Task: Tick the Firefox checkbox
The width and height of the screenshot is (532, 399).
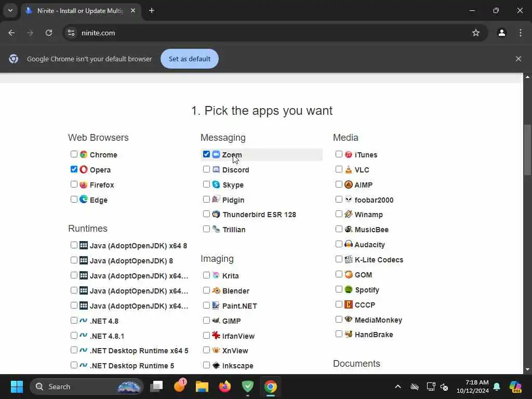Action: (x=74, y=184)
